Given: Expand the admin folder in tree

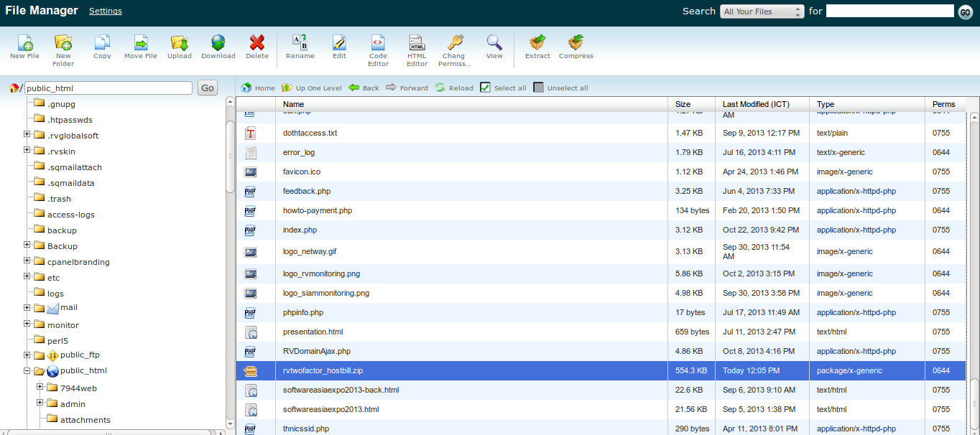Looking at the screenshot, I should [40, 403].
